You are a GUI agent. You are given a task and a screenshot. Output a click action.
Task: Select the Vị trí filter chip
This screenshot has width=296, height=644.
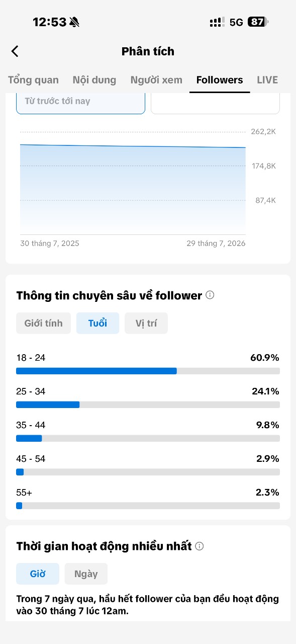point(146,323)
